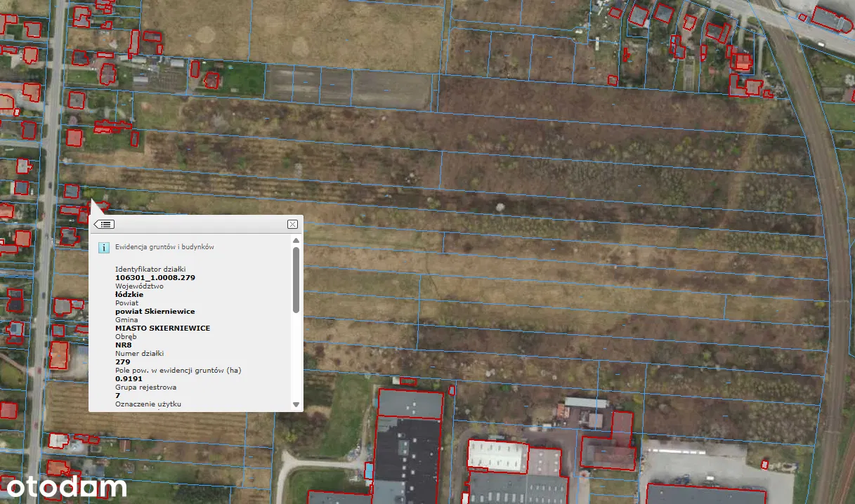Select the "Ewidencja gruntów i budynków" heading

tap(164, 247)
